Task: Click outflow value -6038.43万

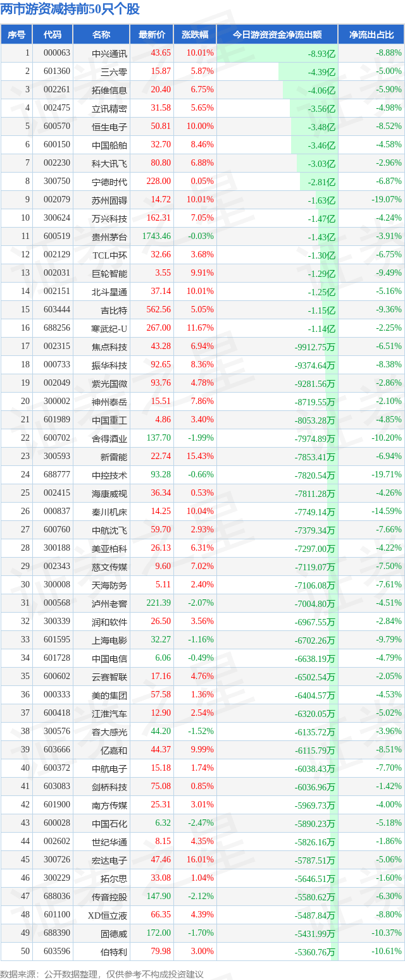Action: tap(315, 768)
